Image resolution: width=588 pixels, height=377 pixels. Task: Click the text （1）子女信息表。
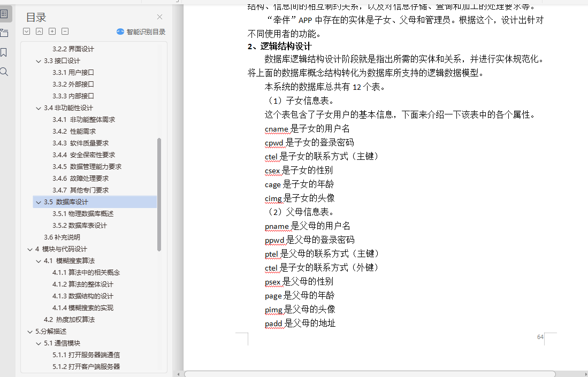(299, 101)
